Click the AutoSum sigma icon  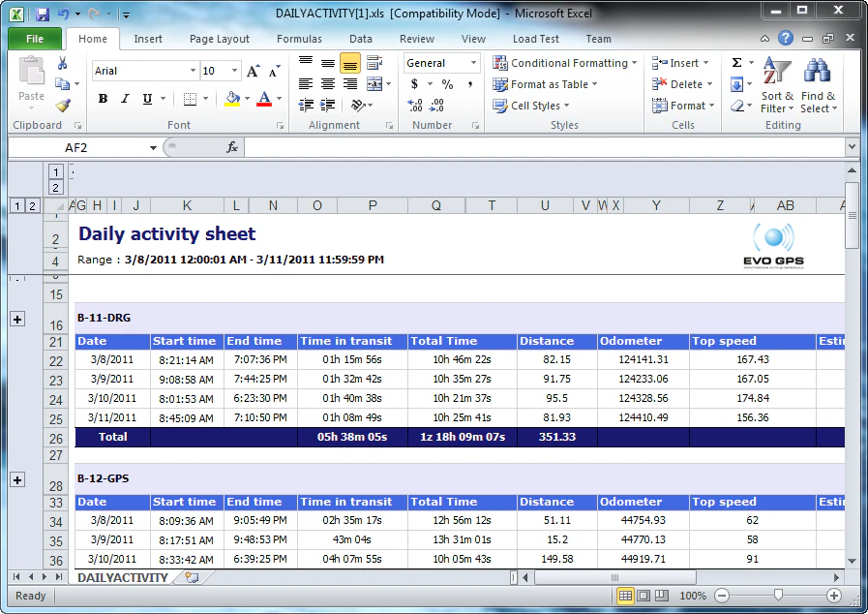click(736, 63)
